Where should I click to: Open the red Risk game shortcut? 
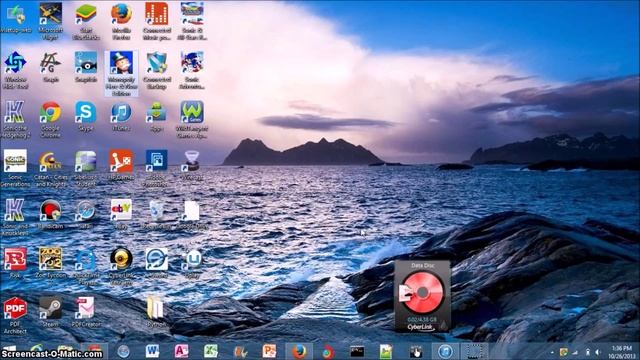(x=15, y=263)
